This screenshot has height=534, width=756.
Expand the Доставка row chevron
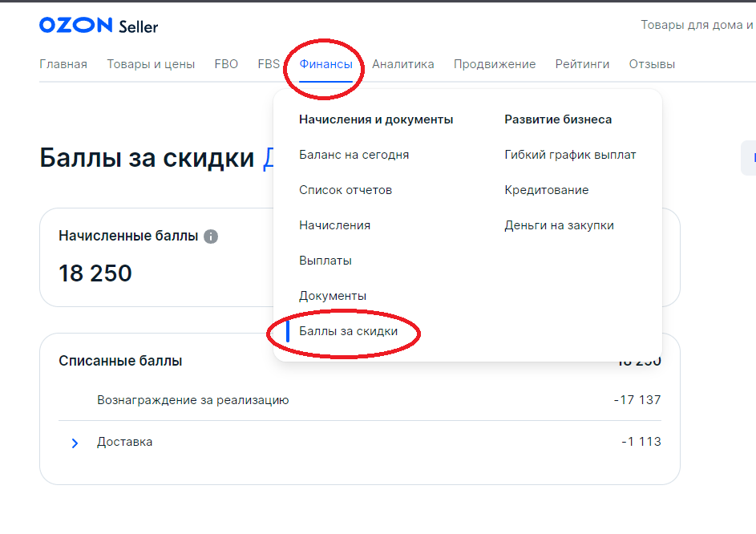coord(75,443)
